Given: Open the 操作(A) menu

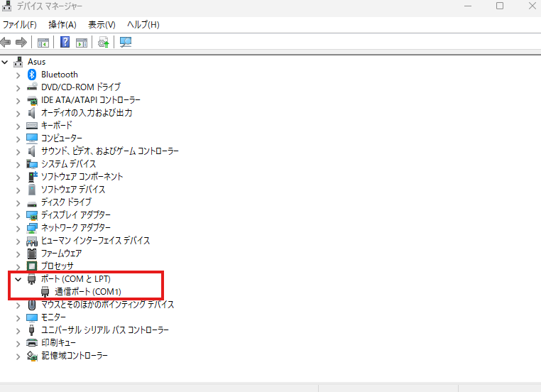Looking at the screenshot, I should pyautogui.click(x=62, y=25).
